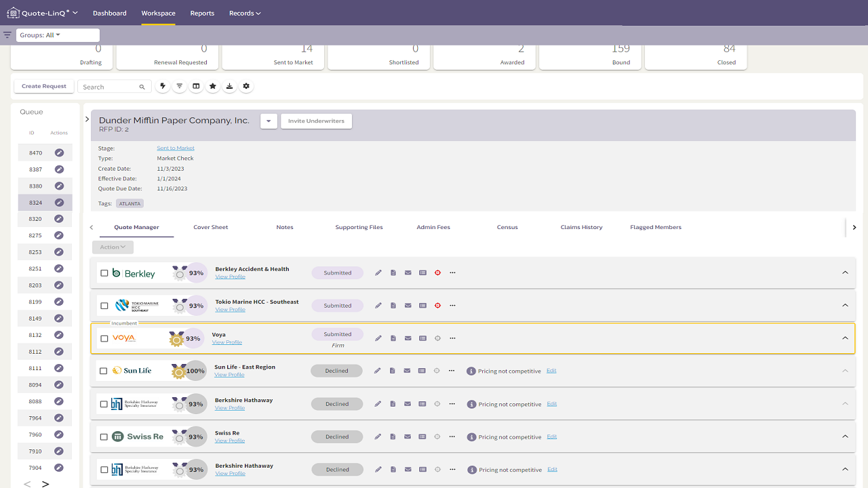The width and height of the screenshot is (868, 488).
Task: Open the Supporting Files tab
Action: (x=359, y=227)
